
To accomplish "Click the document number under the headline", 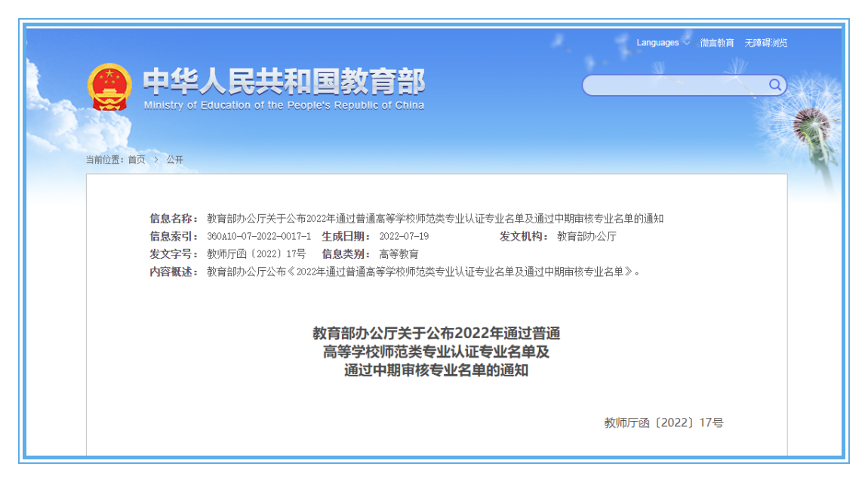I will point(663,422).
